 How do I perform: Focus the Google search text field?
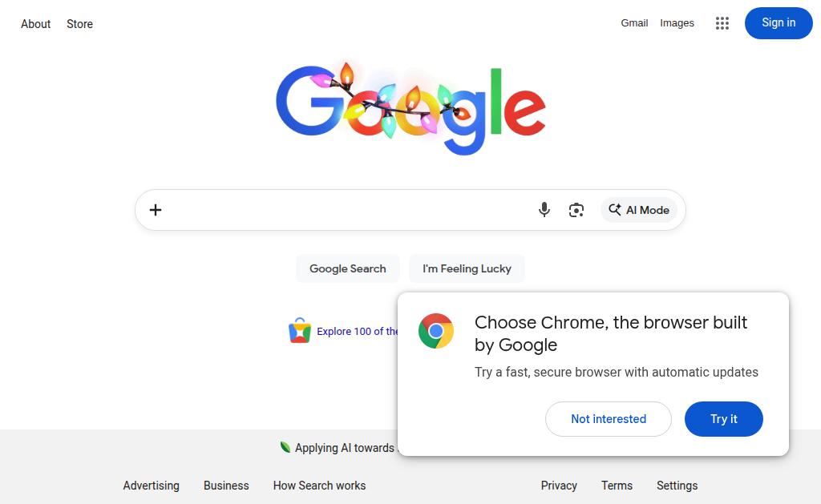(x=345, y=210)
